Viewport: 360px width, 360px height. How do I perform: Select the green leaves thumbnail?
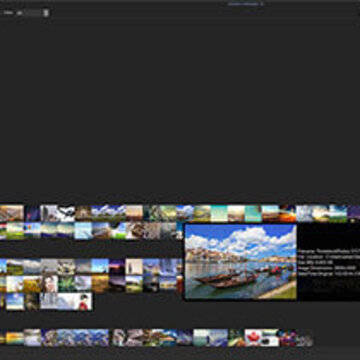[x=66, y=284]
